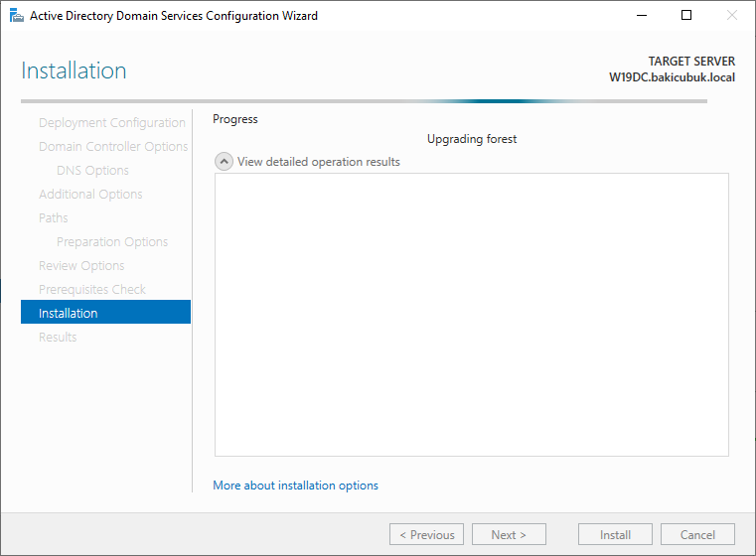Select DNS Options step
Viewport: 756px width, 556px height.
92,171
